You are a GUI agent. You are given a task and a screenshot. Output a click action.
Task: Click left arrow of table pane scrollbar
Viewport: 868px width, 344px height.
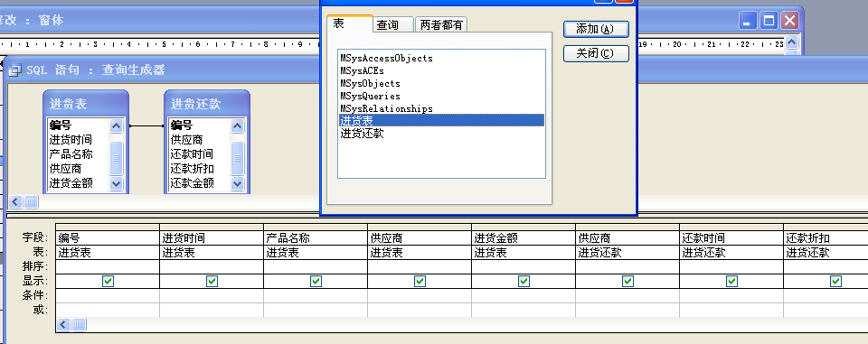point(16,202)
